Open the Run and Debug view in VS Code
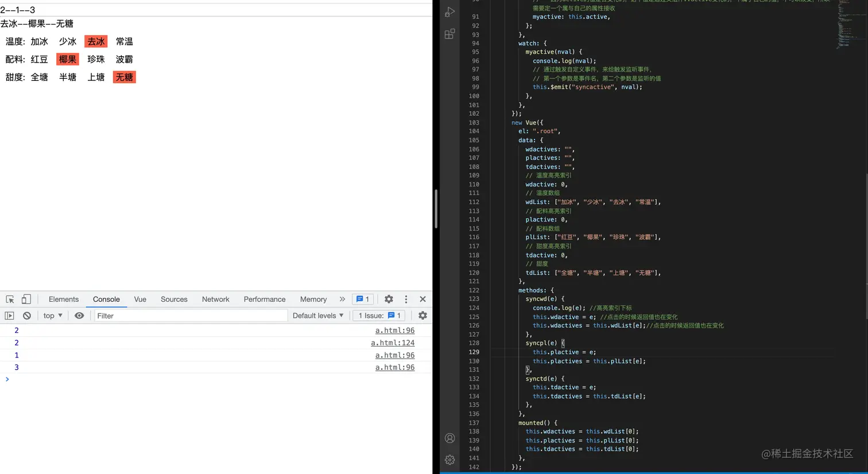Viewport: 868px width, 474px height. [450, 11]
